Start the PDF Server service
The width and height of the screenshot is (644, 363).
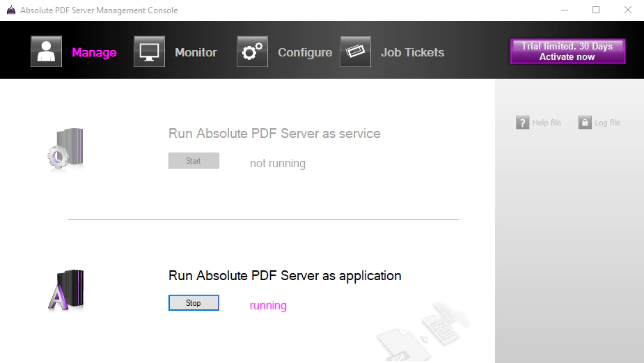[194, 161]
